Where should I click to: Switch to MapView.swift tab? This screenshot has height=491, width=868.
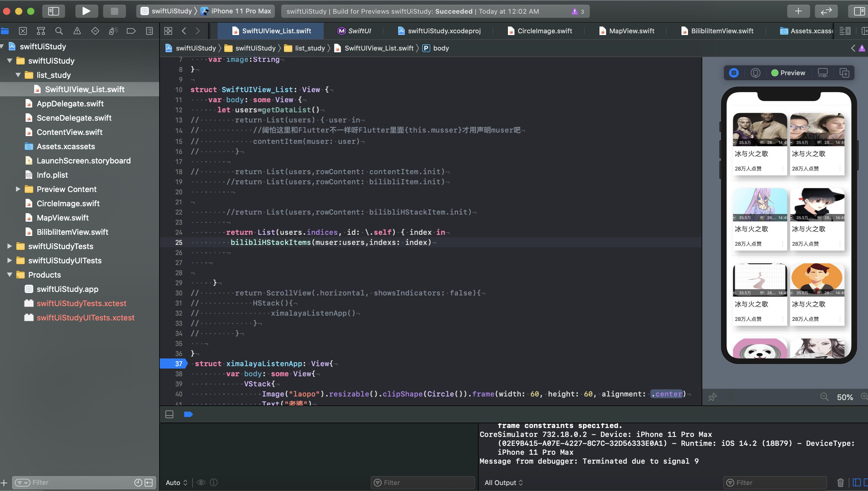point(627,31)
